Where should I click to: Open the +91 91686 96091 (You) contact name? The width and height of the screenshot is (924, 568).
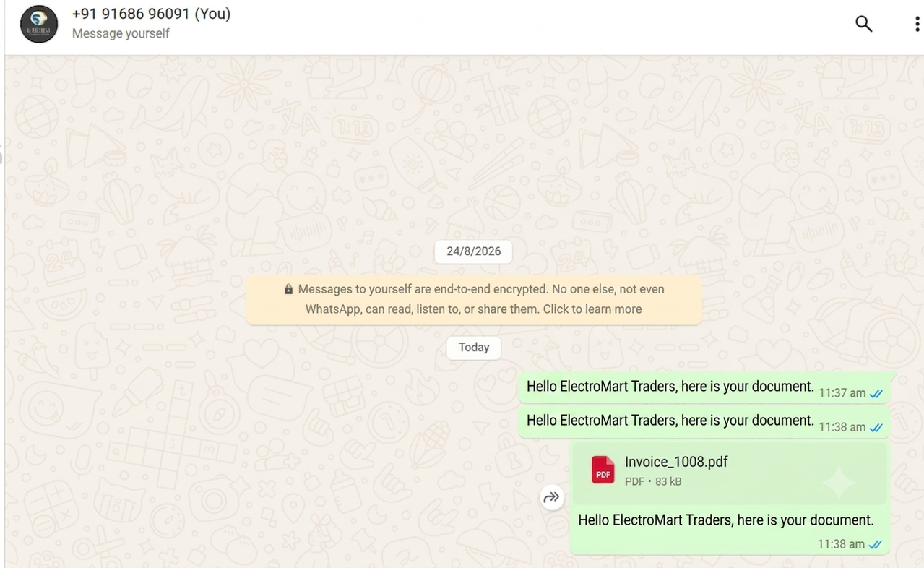[x=151, y=14]
